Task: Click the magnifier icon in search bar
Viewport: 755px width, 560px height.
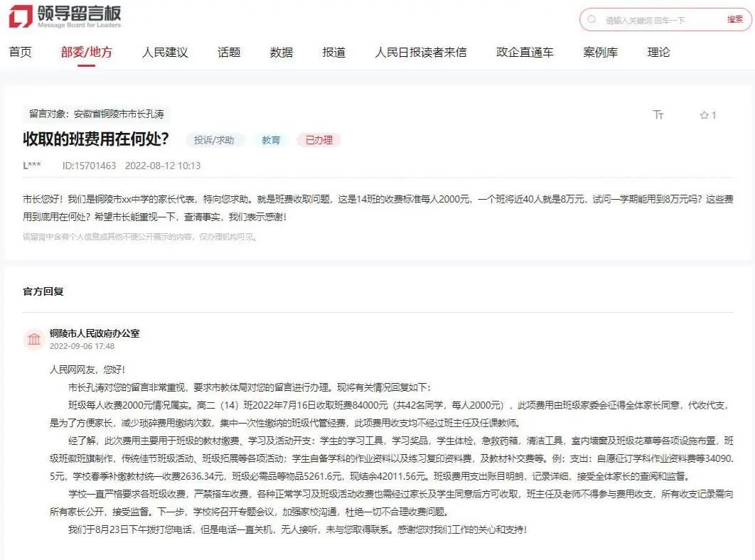Action: pyautogui.click(x=591, y=19)
